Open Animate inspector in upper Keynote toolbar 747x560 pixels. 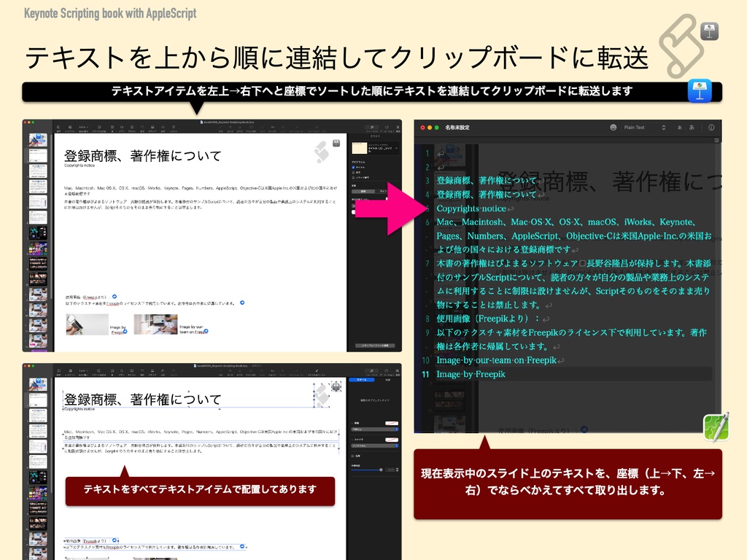click(387, 127)
